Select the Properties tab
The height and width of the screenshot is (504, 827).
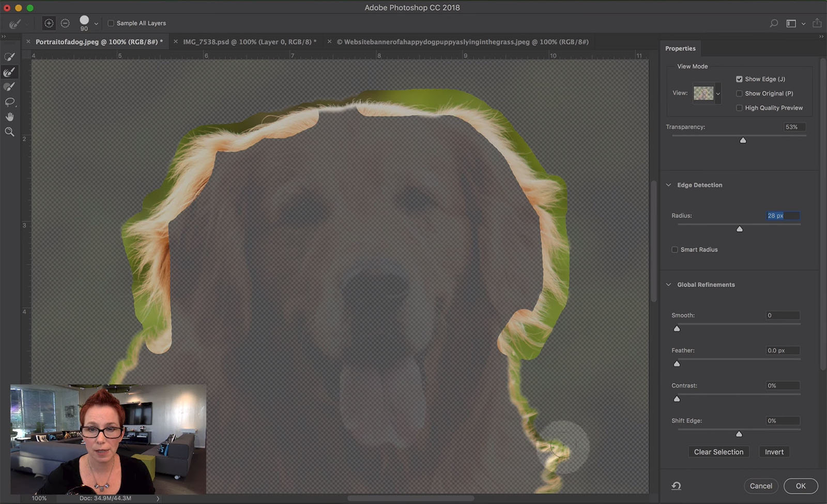680,48
